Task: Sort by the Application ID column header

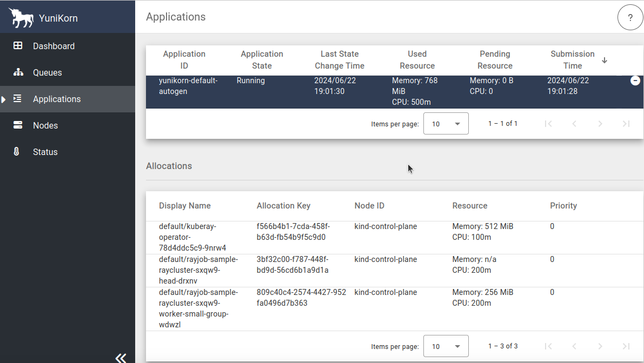Action: (184, 60)
